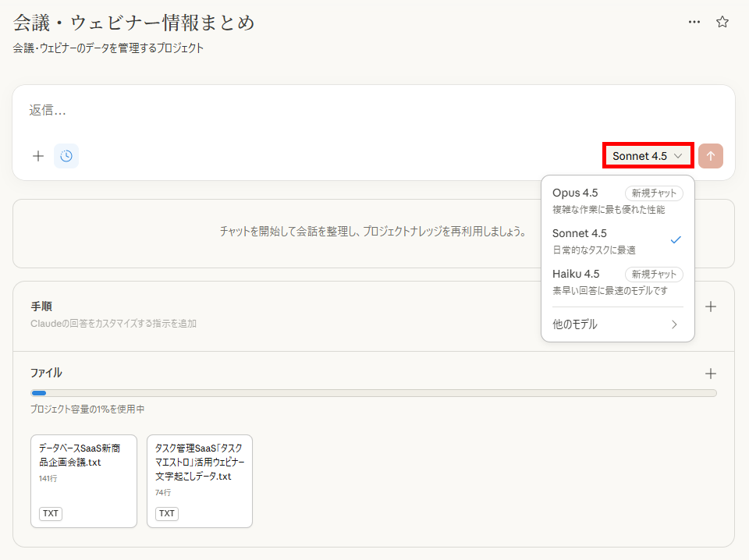Click 新規チャット badge next to Haiku 4.5
749x560 pixels.
pyautogui.click(x=654, y=274)
